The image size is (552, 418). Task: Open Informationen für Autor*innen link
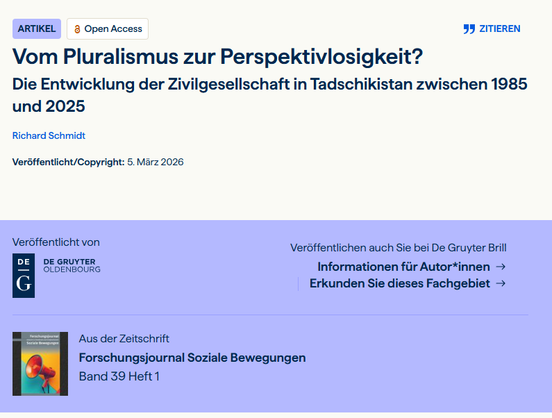403,267
